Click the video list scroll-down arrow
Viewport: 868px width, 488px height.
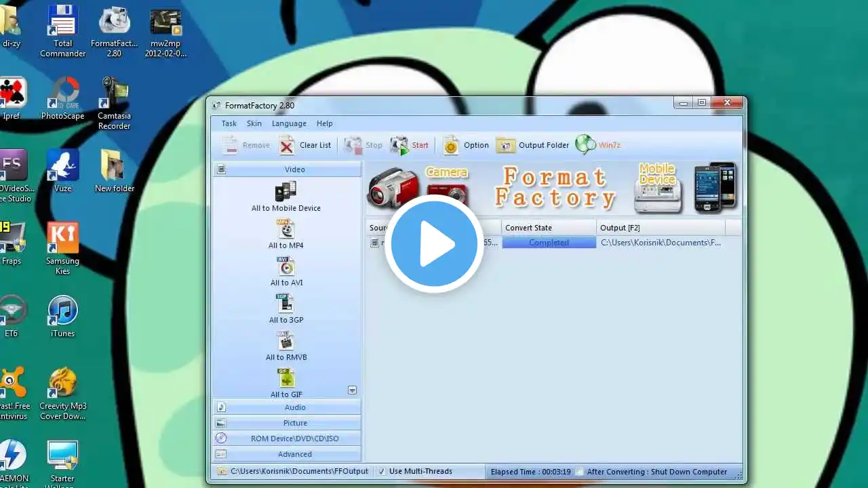pos(352,390)
